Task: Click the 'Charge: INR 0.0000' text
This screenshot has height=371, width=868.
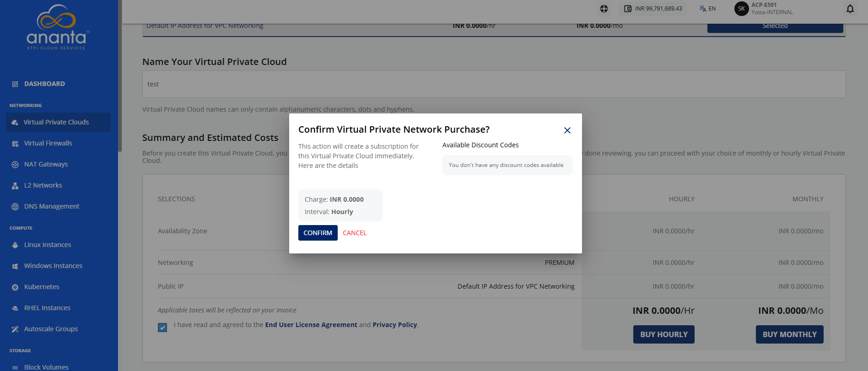Action: (334, 199)
